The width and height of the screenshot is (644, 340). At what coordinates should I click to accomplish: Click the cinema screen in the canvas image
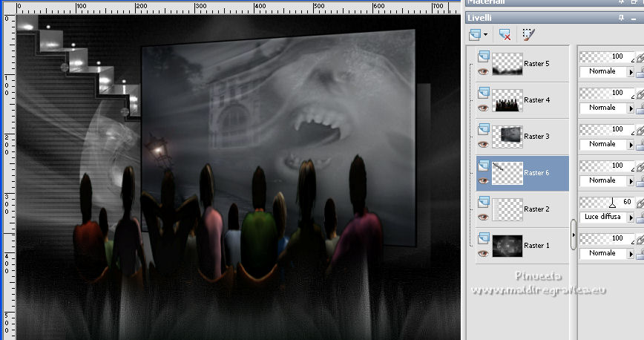click(x=278, y=138)
